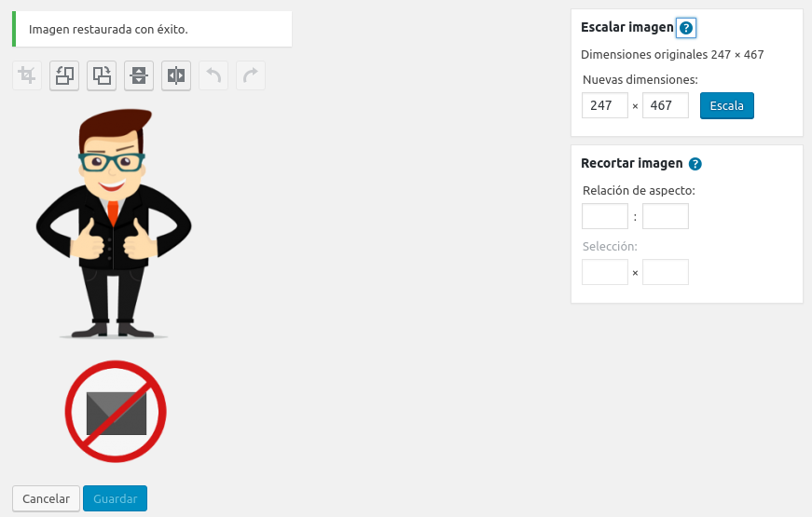Click the selection height input field
The height and width of the screenshot is (517, 812).
pyautogui.click(x=666, y=272)
